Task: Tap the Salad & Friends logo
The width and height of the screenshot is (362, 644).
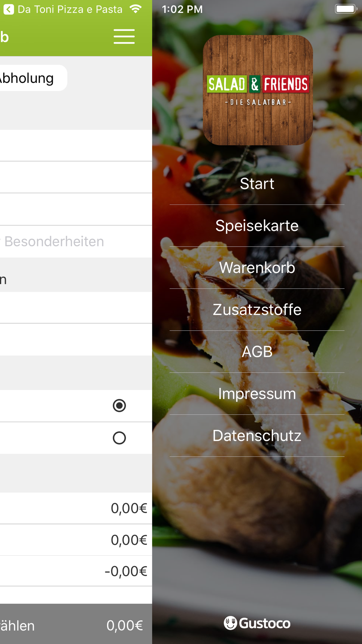Action: click(258, 90)
